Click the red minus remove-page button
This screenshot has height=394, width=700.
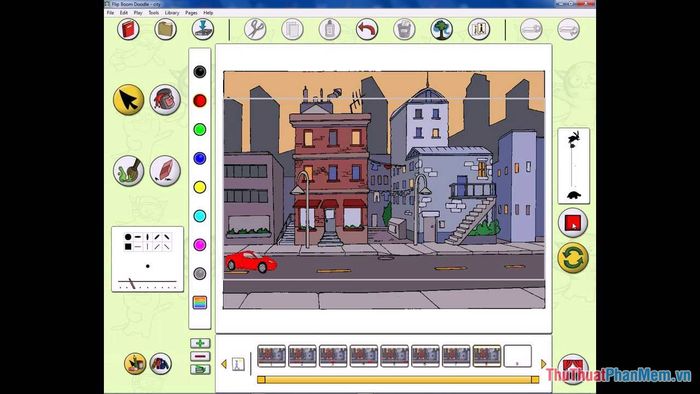pyautogui.click(x=200, y=356)
